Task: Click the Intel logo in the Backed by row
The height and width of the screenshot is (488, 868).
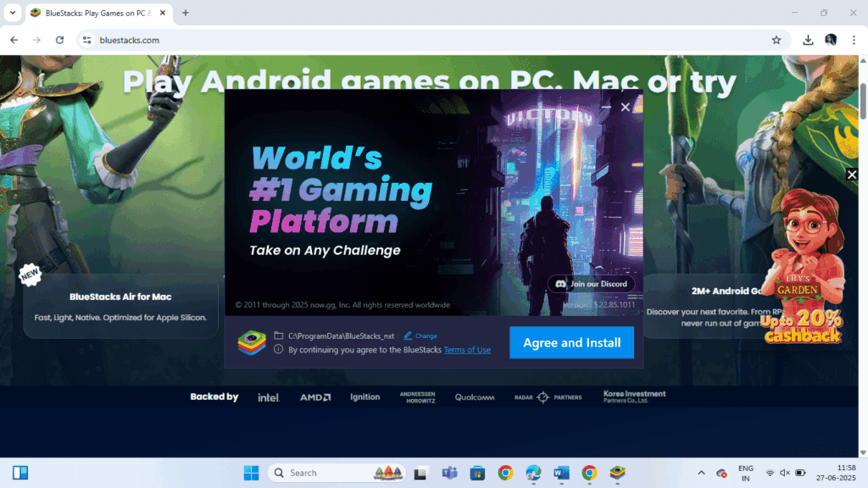Action: (268, 396)
